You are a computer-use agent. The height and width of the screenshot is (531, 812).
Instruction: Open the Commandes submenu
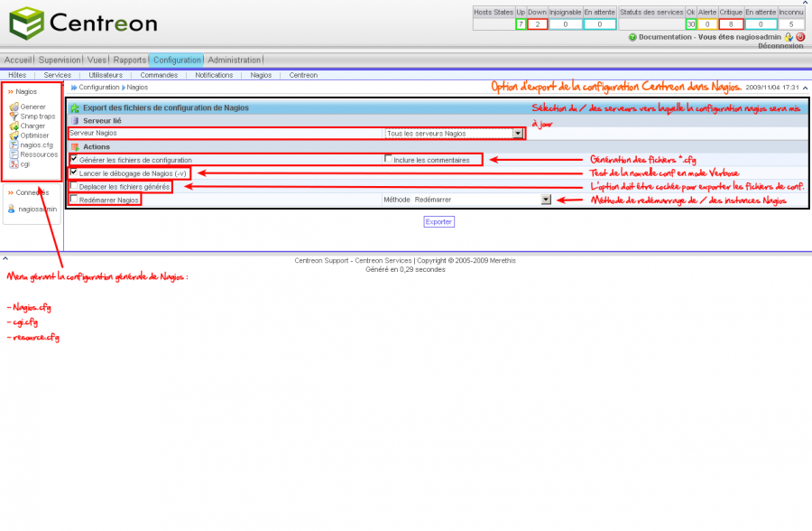click(x=159, y=75)
